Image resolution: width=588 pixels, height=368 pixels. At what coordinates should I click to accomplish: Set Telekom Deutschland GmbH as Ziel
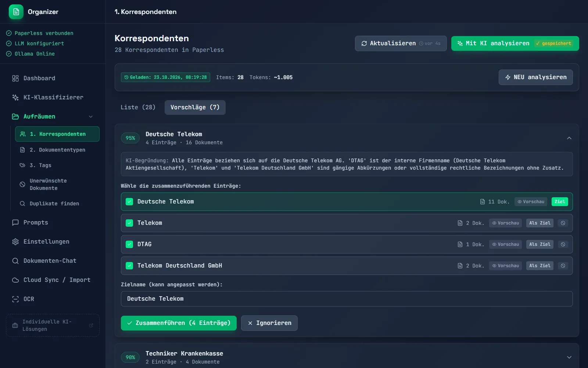(540, 266)
